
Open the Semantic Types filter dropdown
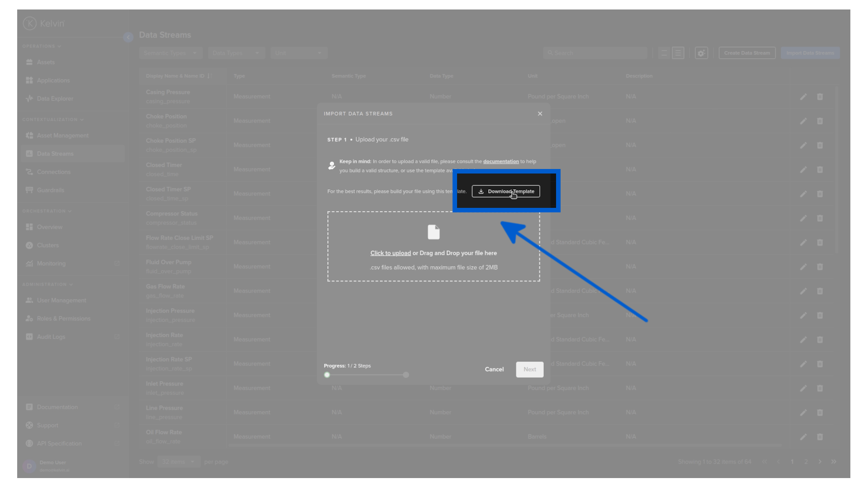170,53
